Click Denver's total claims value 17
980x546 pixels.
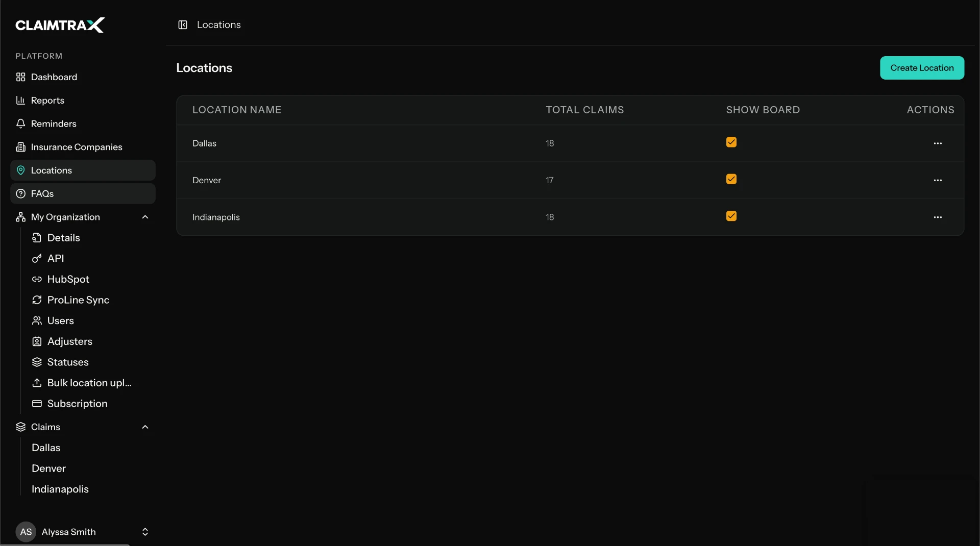(549, 180)
